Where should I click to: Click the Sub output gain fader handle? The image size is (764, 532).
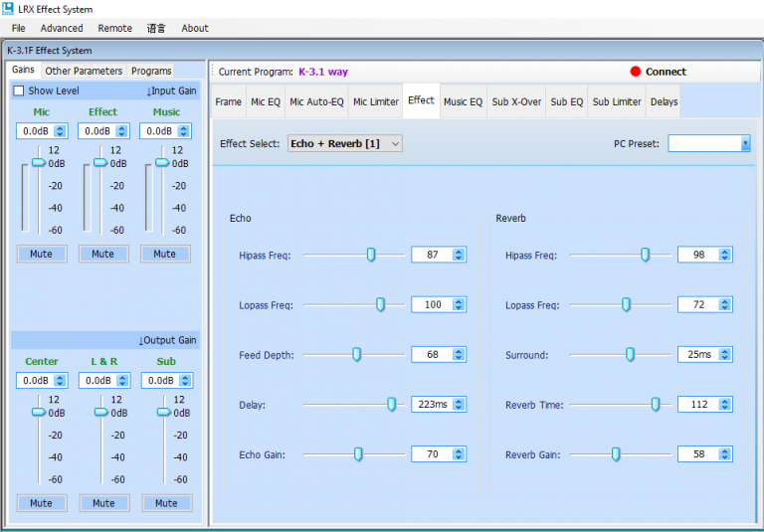(164, 412)
